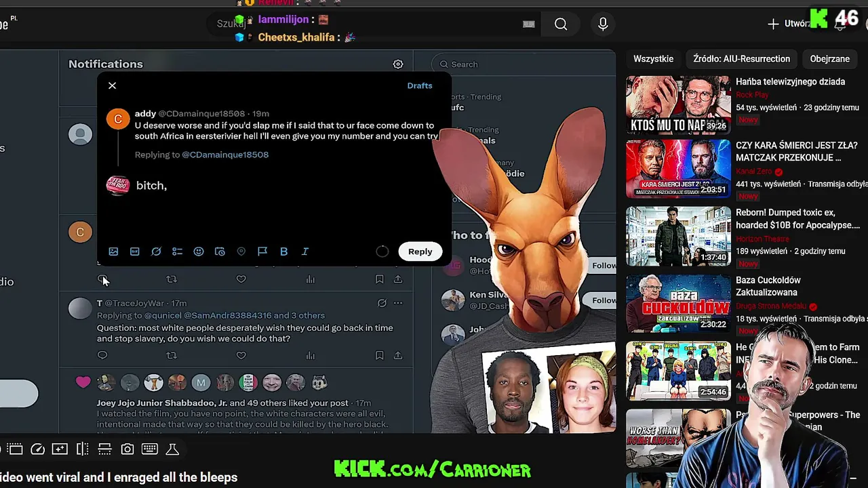Screen dimensions: 868x488
Task: Click the dotted frame region icon
Action: click(15, 449)
